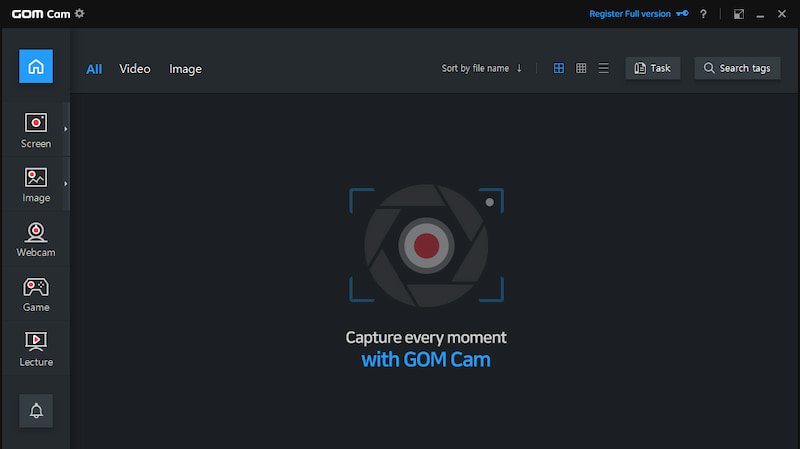Select Game recording mode

click(x=36, y=294)
